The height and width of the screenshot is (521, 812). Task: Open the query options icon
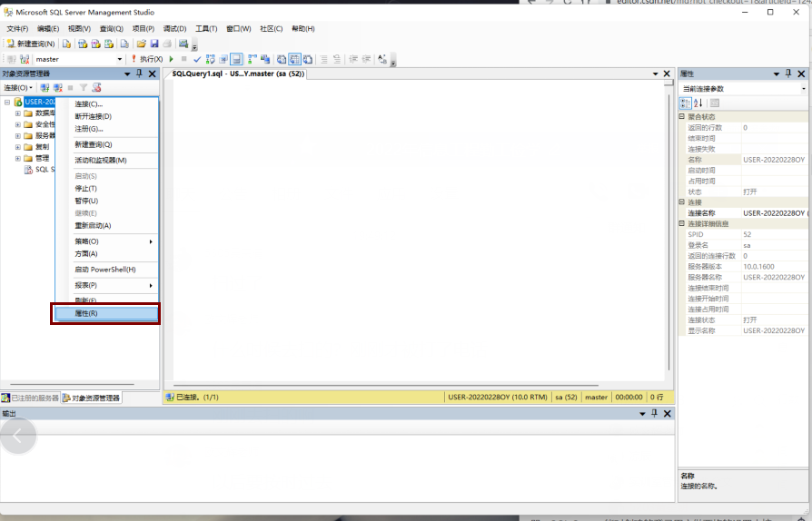pyautogui.click(x=223, y=59)
